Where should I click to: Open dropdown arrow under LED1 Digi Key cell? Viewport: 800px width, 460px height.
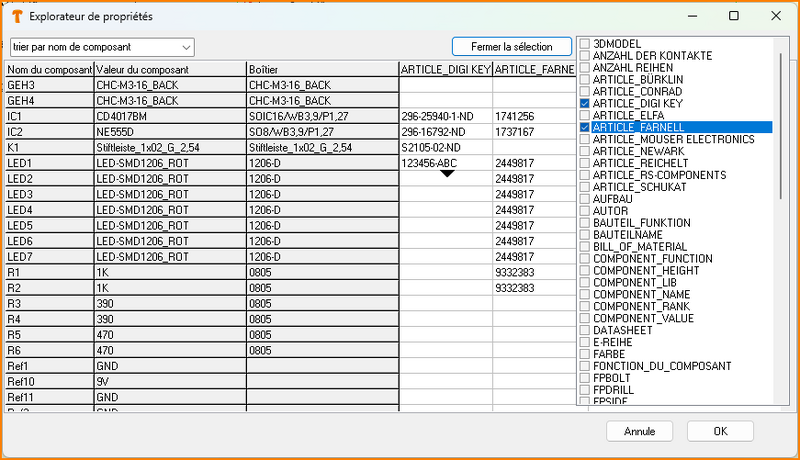(x=447, y=174)
